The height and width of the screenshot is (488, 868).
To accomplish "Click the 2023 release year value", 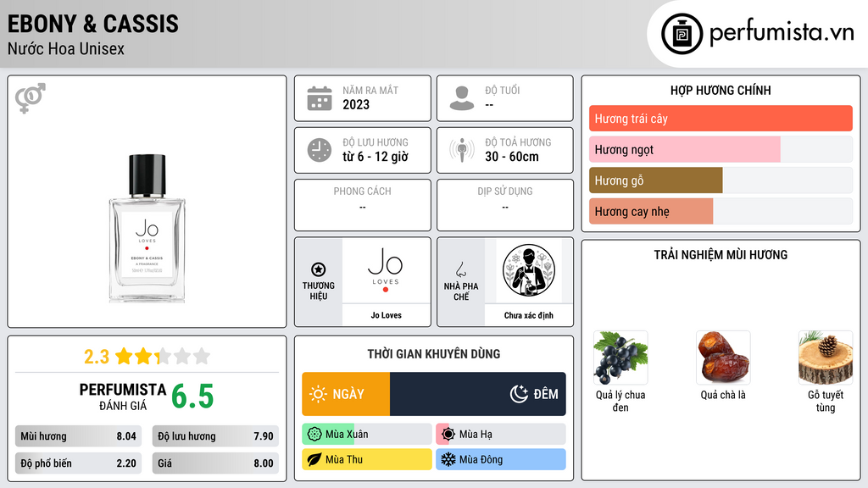I will [356, 104].
